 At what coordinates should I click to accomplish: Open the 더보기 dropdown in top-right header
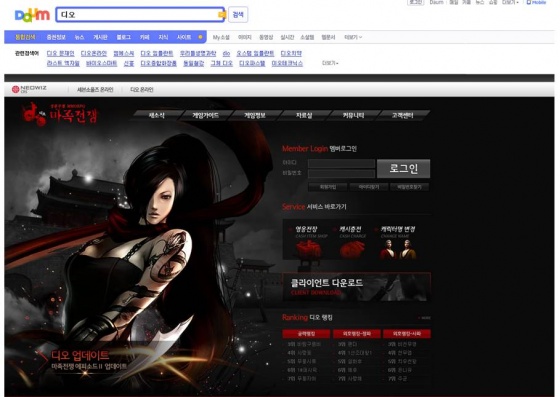coord(510,2)
